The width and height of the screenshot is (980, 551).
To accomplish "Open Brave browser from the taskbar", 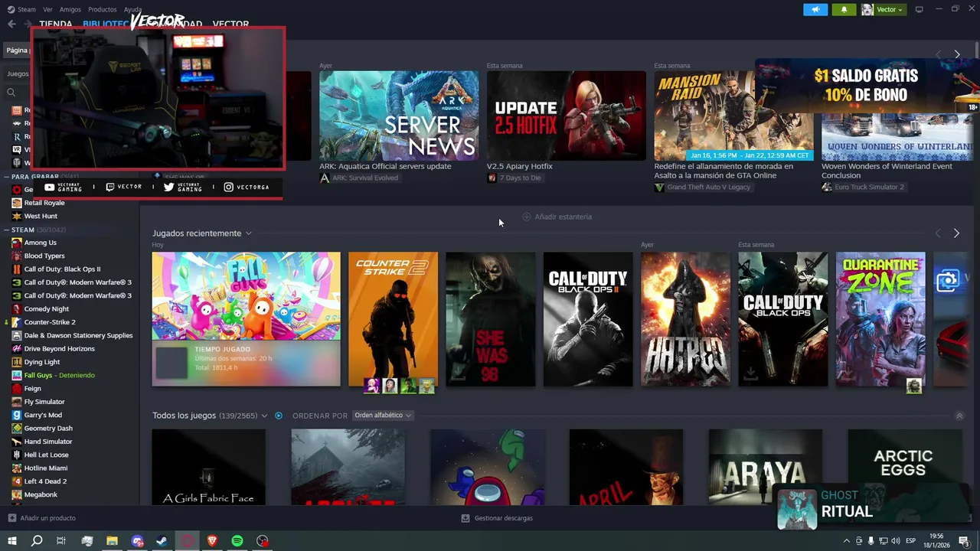I will [212, 541].
